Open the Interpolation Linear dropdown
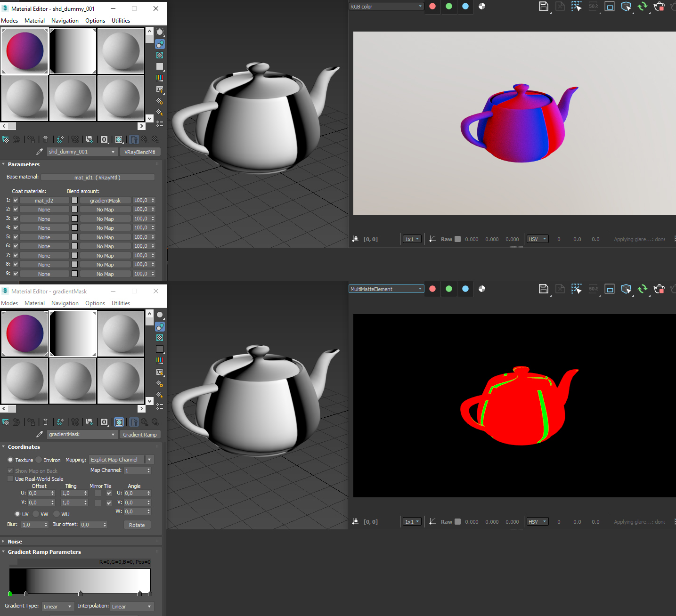676x616 pixels. tap(132, 607)
